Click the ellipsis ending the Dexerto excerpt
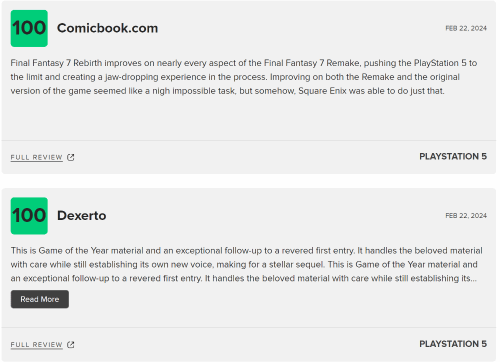The image size is (500, 362). pos(474,279)
